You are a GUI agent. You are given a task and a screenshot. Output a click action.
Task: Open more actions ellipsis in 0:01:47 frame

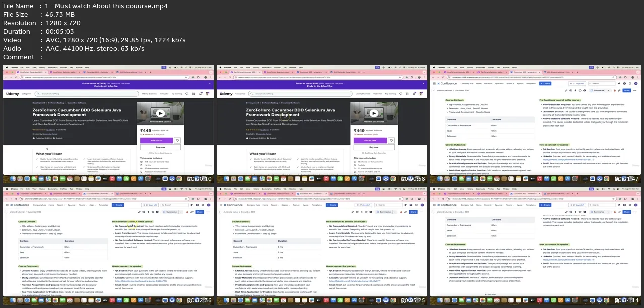[x=634, y=90]
